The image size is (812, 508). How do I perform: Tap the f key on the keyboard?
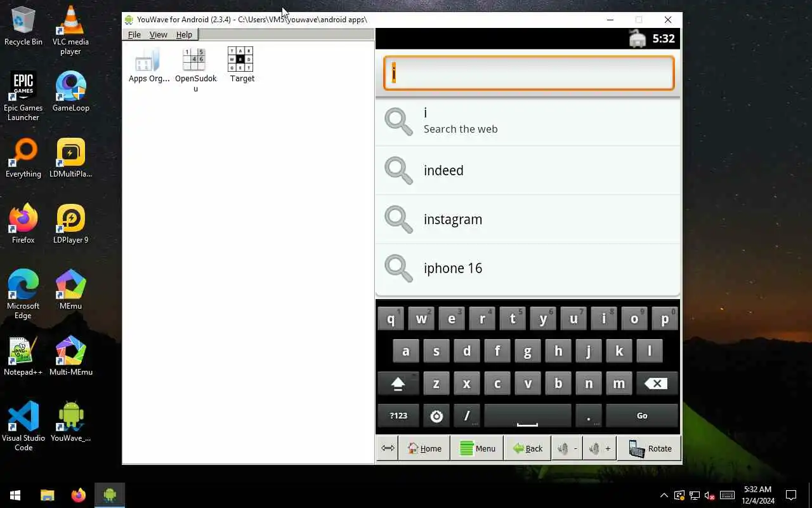497,351
